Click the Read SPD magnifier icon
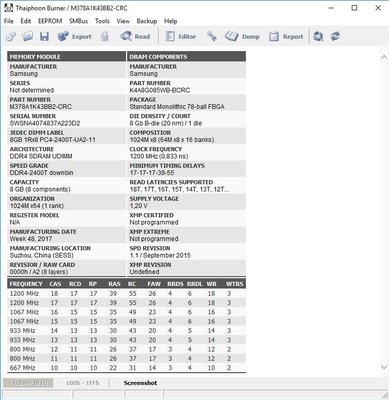 (x=126, y=36)
